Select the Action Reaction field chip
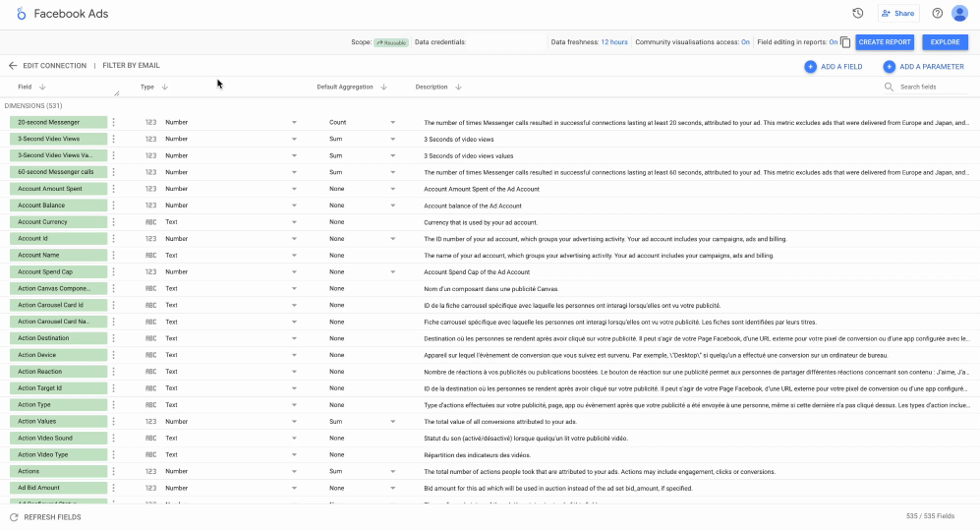This screenshot has height=531, width=980. click(x=58, y=372)
